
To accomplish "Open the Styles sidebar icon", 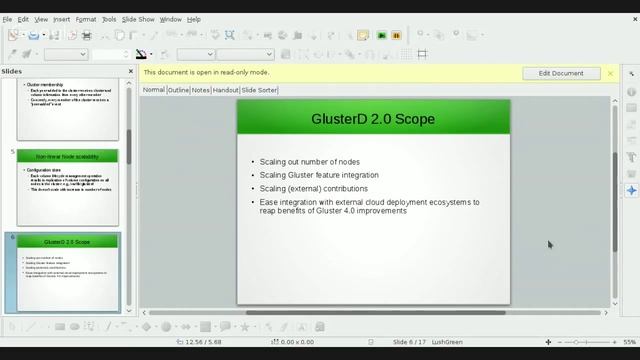I will 631,157.
